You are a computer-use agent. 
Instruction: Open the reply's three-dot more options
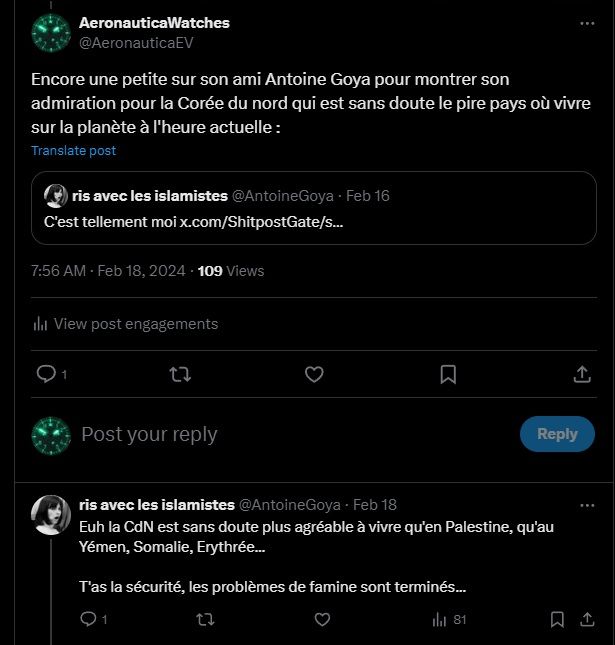(x=587, y=506)
